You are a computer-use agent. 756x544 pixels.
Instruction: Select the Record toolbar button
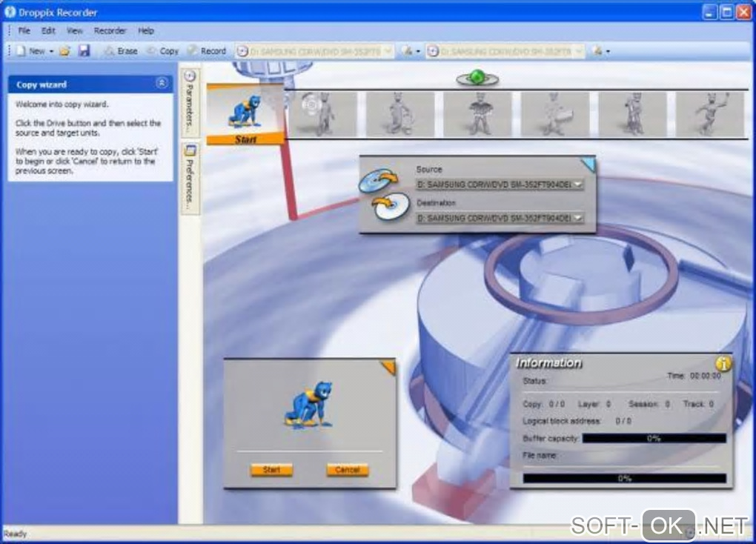pyautogui.click(x=207, y=51)
